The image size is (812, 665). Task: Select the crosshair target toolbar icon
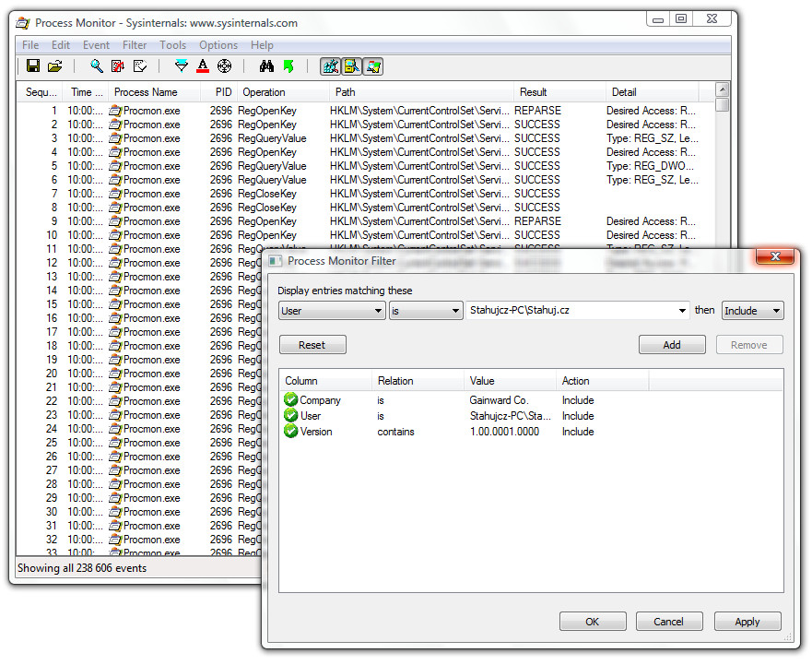click(224, 65)
